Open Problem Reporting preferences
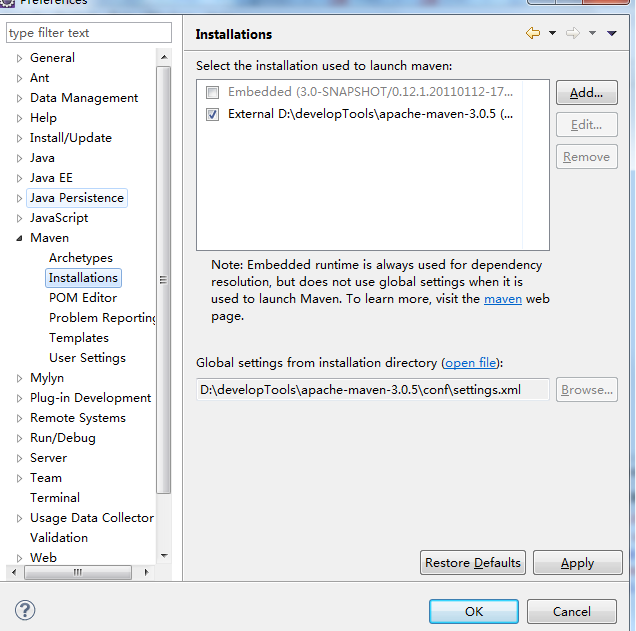This screenshot has height=631, width=636. pyautogui.click(x=102, y=318)
